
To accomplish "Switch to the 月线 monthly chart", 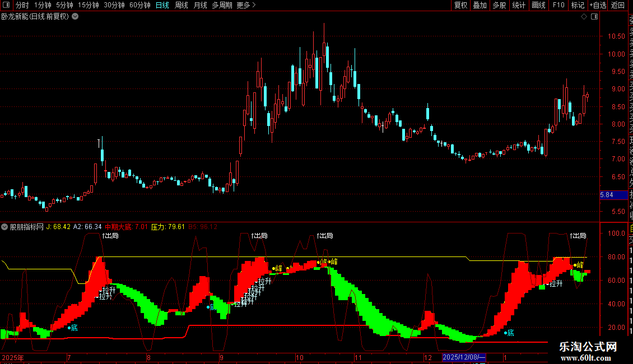I will pyautogui.click(x=200, y=5).
